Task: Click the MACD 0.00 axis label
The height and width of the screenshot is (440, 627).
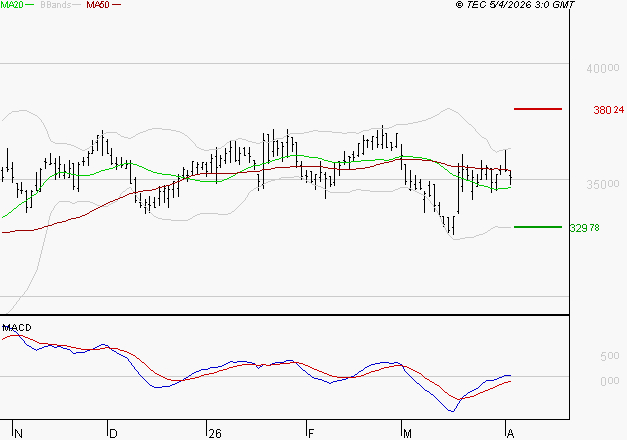Action: coord(609,381)
